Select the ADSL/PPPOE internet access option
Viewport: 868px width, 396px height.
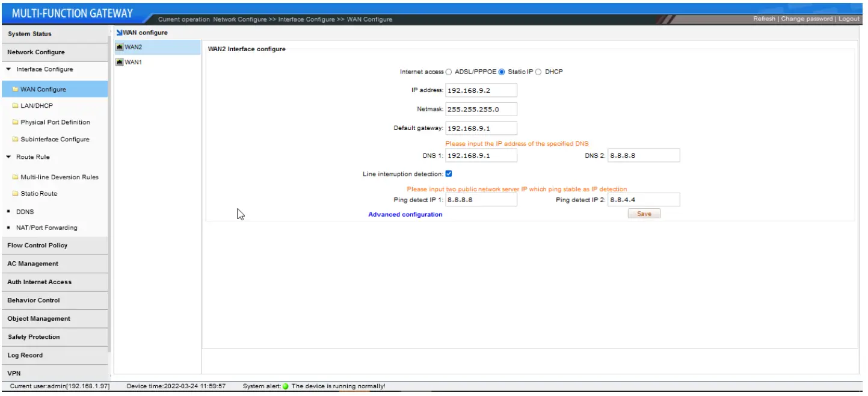(449, 72)
